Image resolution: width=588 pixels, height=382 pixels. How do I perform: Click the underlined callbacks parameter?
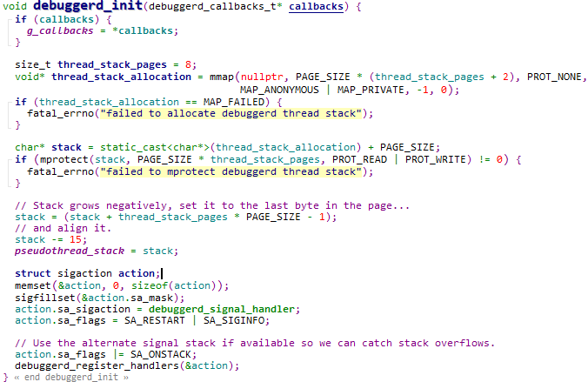316,7
